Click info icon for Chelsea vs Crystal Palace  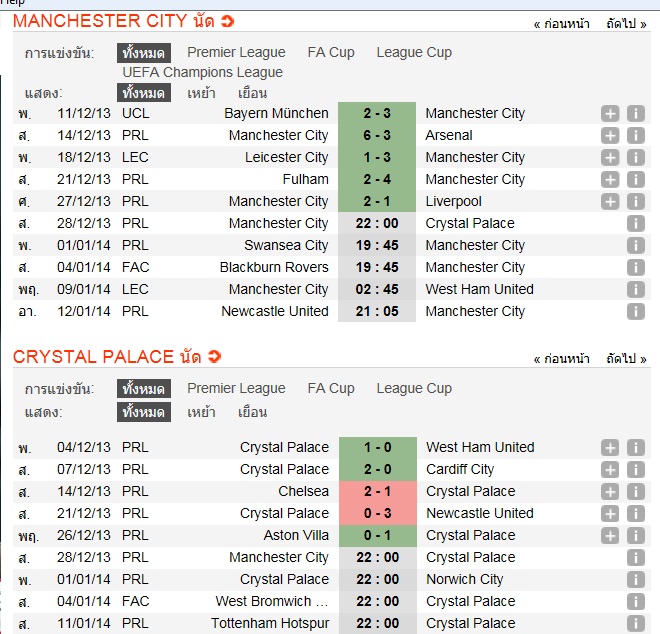[635, 492]
